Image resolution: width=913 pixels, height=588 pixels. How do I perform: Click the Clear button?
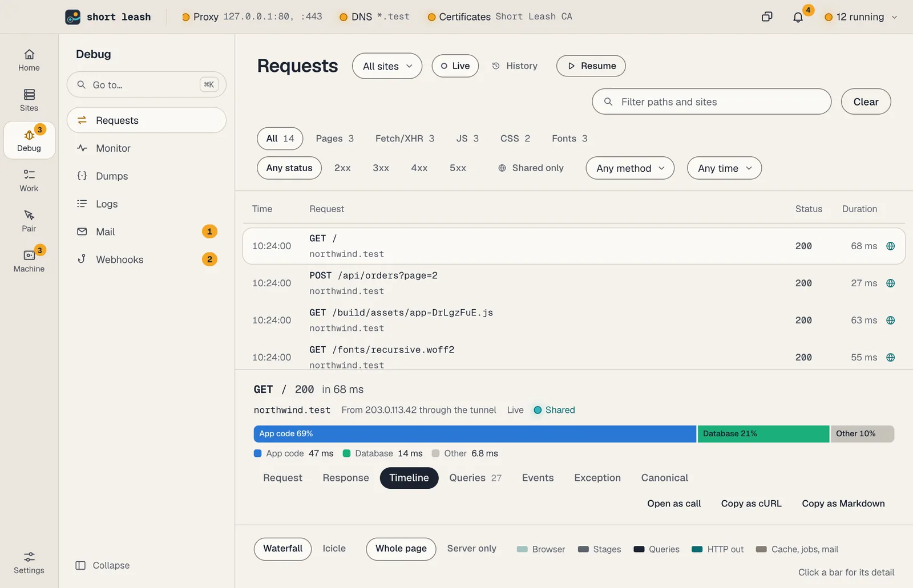pos(866,102)
